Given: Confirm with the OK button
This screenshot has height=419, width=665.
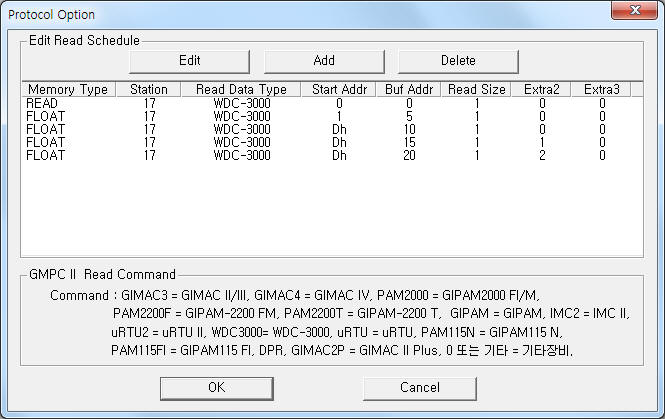Looking at the screenshot, I should (217, 388).
